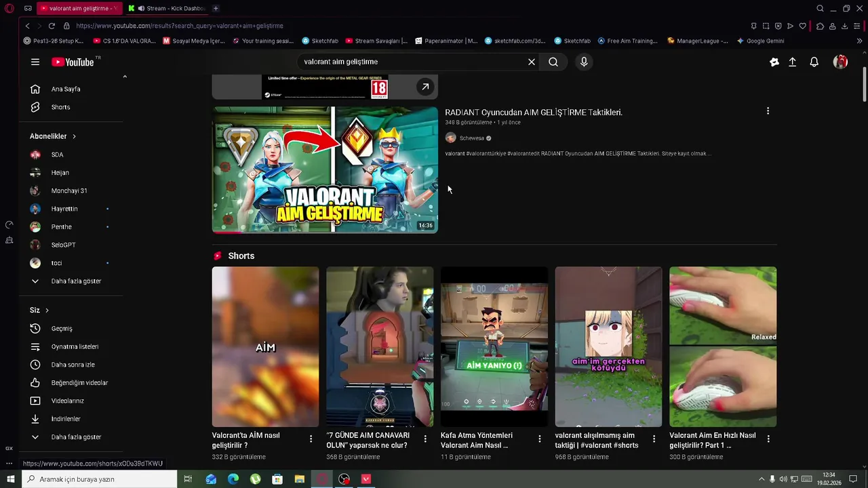Click the browser address bar URL
The height and width of the screenshot is (488, 868).
tap(180, 26)
